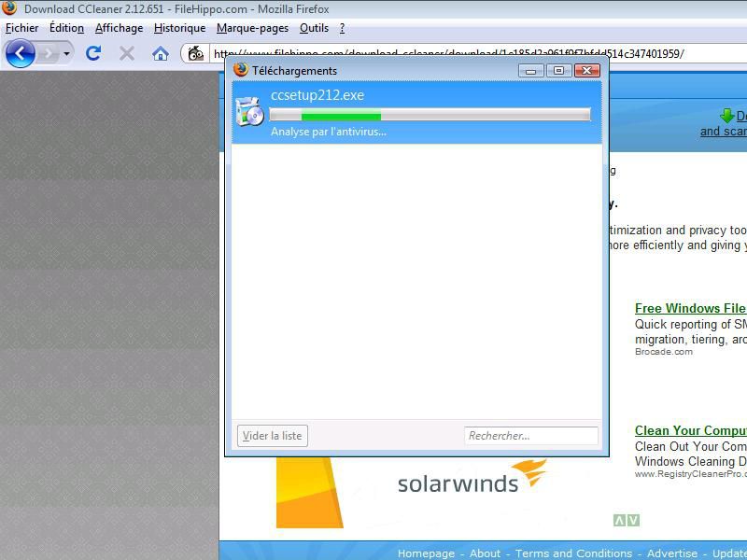The height and width of the screenshot is (560, 747).
Task: Click the down arrow ad control
Action: (x=633, y=521)
